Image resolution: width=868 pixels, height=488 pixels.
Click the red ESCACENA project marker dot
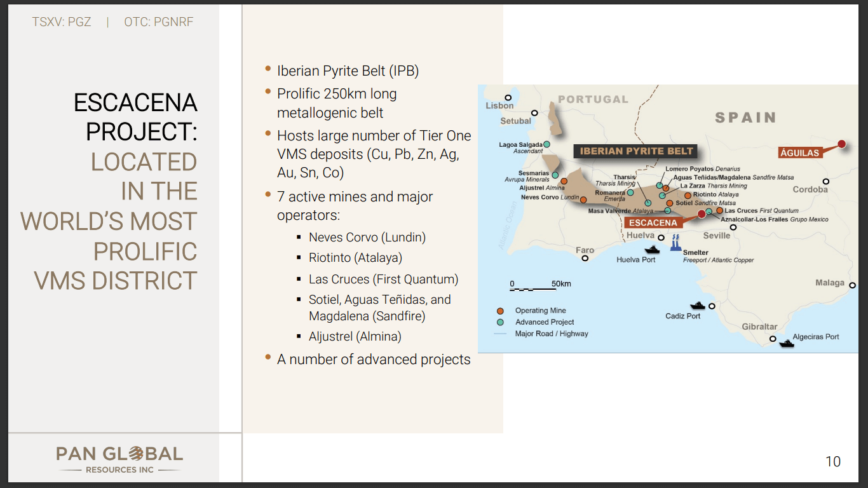(x=702, y=214)
